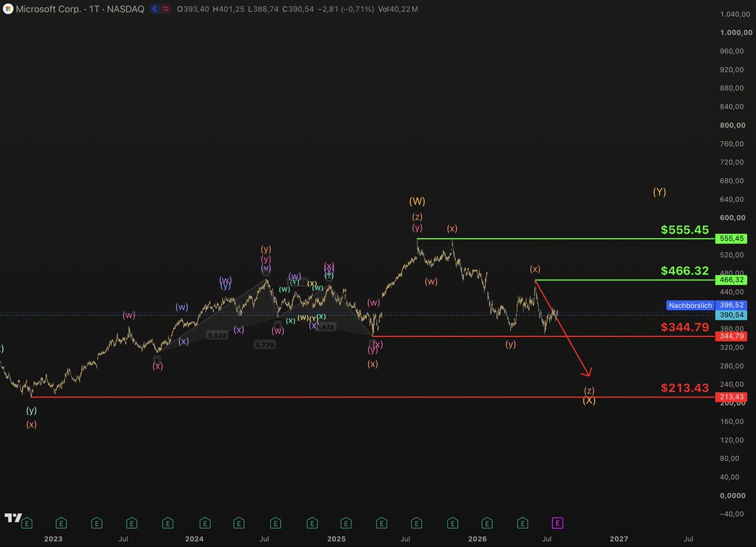
Task: Click the H401,25 high value
Action: click(x=229, y=9)
